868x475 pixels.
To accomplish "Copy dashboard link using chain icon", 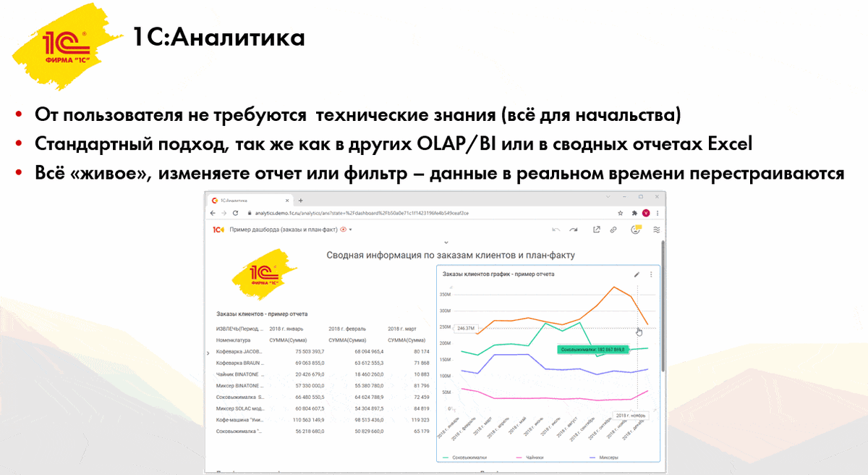I will (613, 230).
